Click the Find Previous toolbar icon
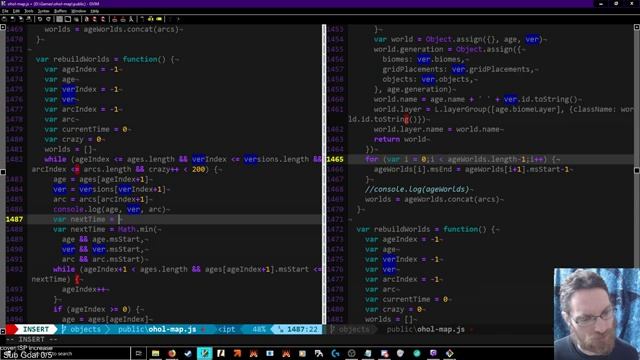The height and width of the screenshot is (360, 640). 103,19
